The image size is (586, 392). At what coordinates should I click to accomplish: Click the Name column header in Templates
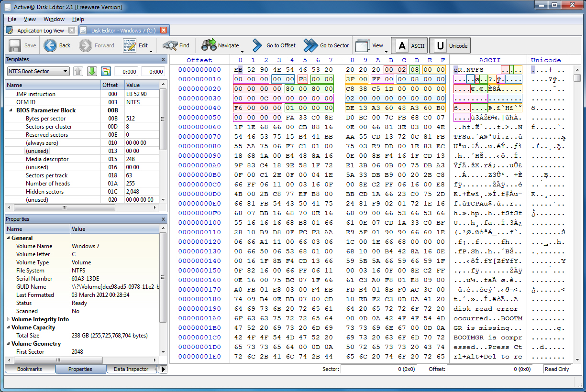point(53,85)
